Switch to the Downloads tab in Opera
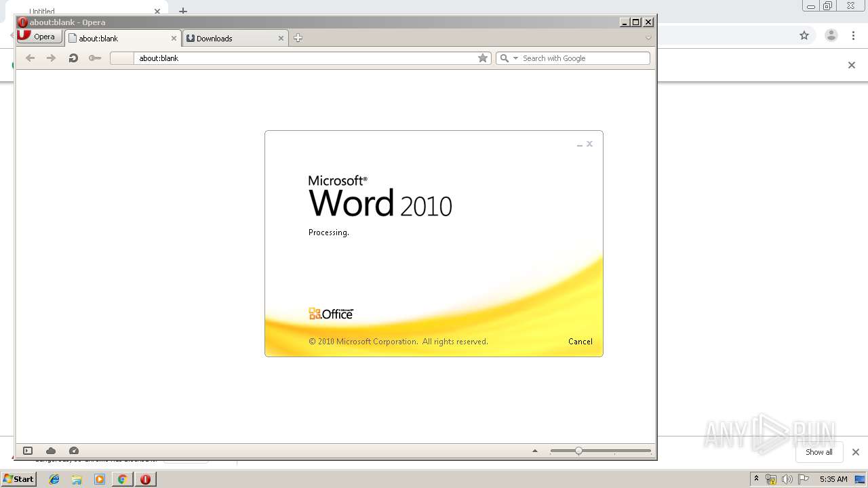 coord(235,39)
